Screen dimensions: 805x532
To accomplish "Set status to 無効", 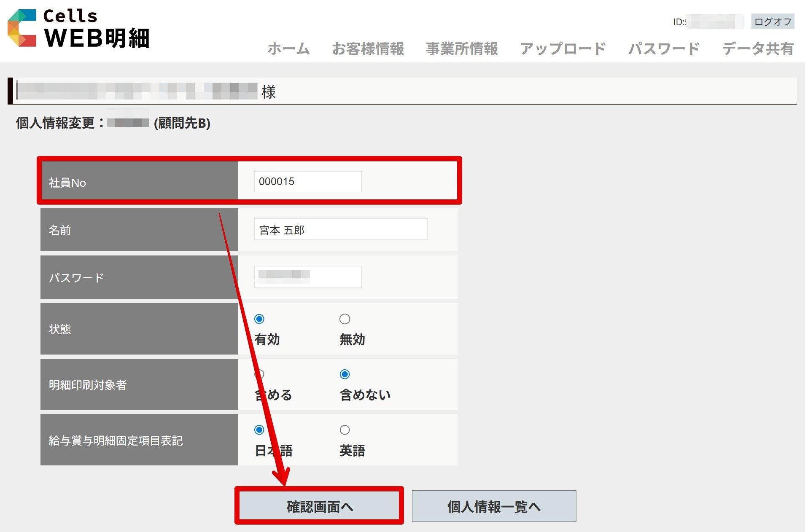I will coord(345,319).
